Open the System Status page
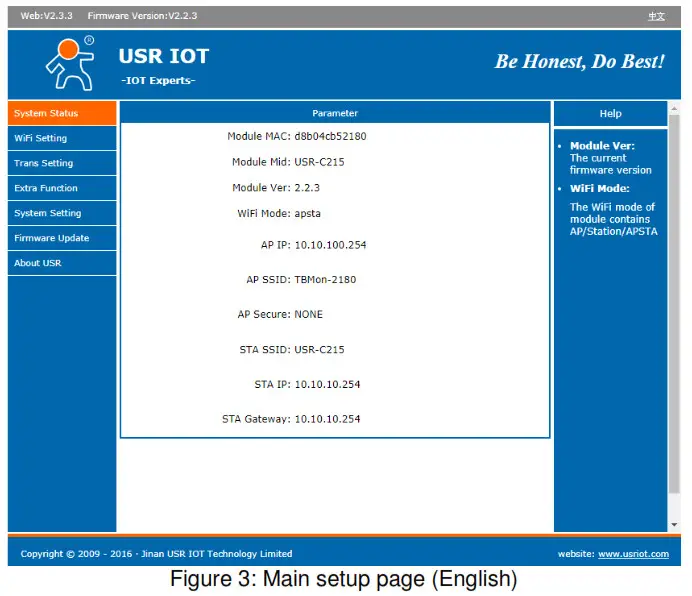The image size is (692, 596). coord(62,113)
